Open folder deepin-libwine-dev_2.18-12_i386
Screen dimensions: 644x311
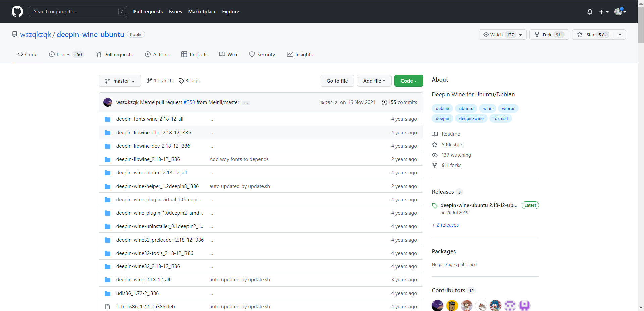click(153, 146)
